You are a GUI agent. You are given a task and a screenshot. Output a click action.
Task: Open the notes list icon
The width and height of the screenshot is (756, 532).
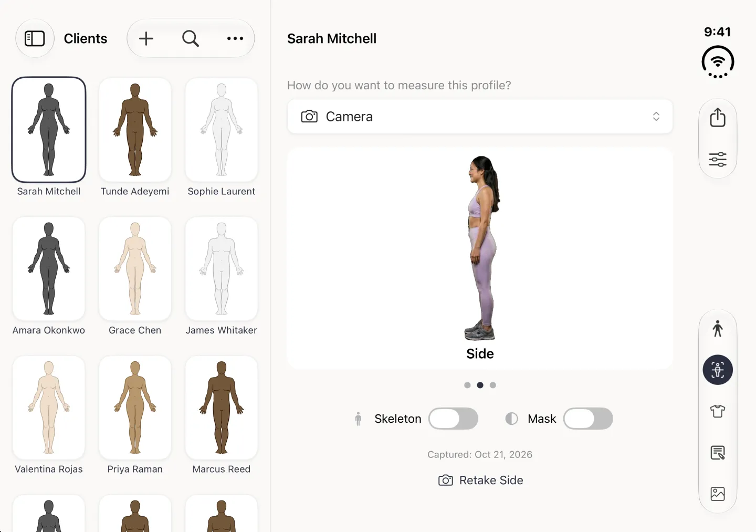718,453
